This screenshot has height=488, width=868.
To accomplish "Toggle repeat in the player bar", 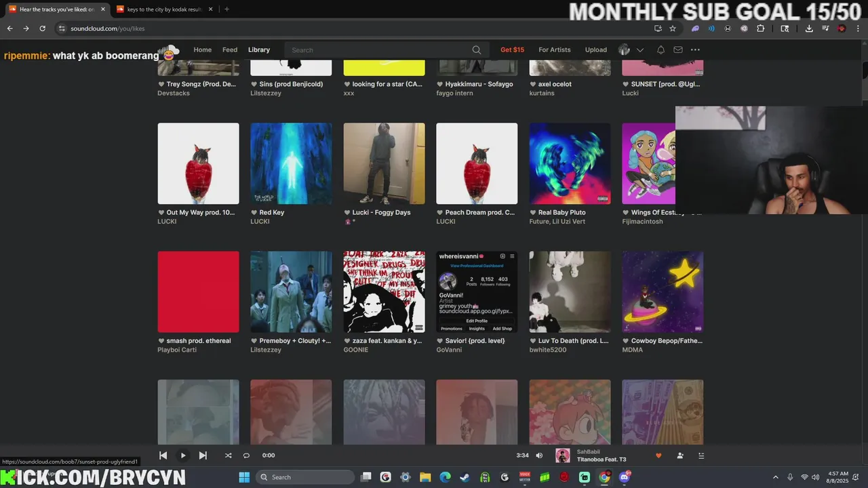I will coord(246,455).
